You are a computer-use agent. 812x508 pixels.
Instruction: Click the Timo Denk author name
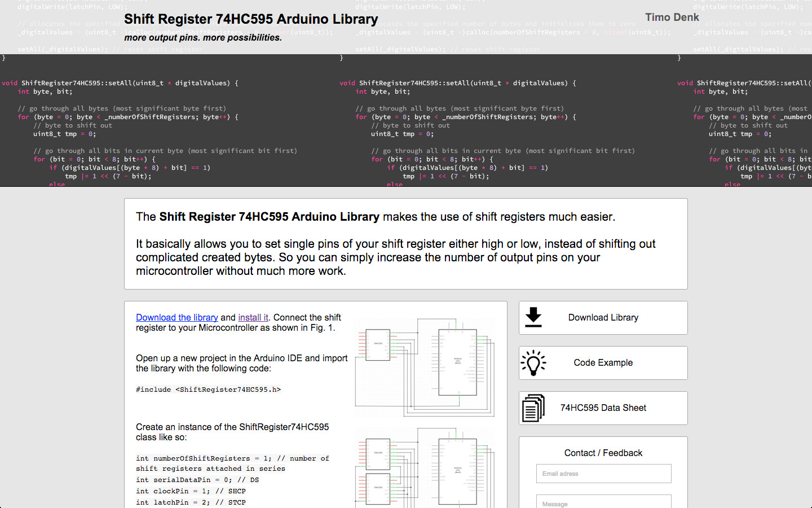tap(672, 17)
